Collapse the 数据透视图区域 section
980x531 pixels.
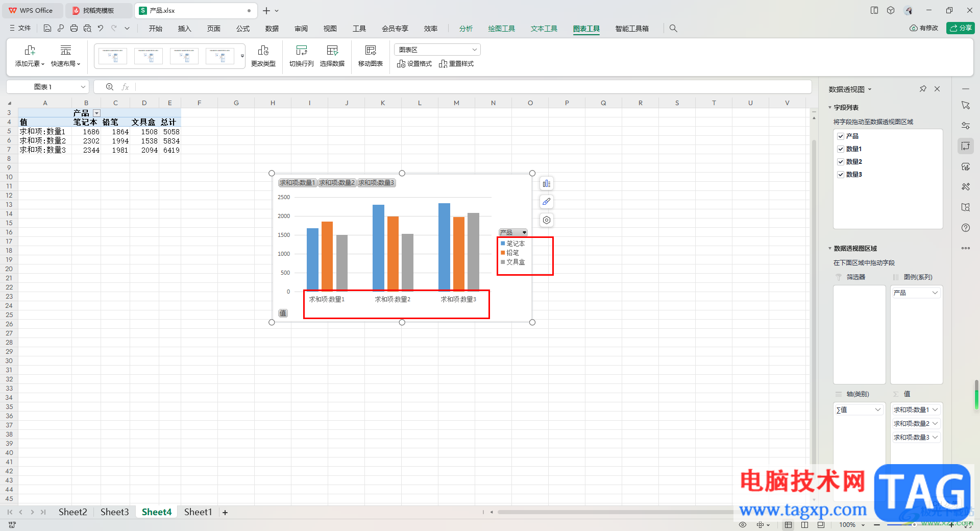click(x=830, y=249)
